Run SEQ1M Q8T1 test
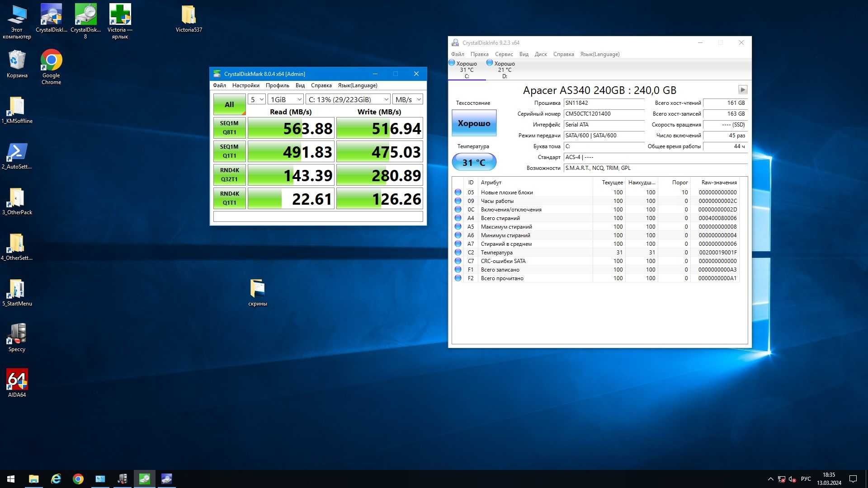Screen dimensions: 868x488 tap(229, 128)
